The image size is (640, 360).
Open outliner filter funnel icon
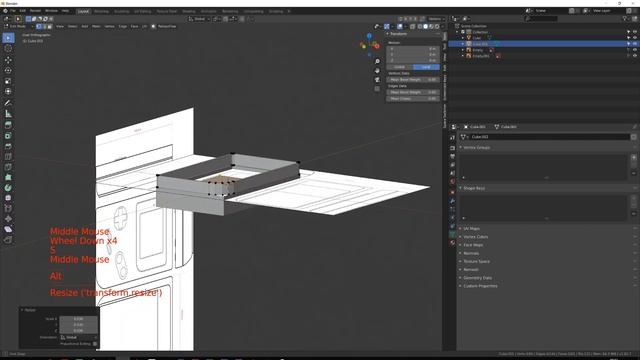coord(625,19)
